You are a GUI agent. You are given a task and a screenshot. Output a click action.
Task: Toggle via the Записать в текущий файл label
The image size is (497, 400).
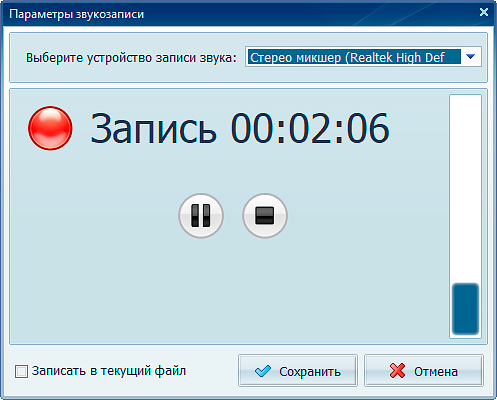click(109, 371)
